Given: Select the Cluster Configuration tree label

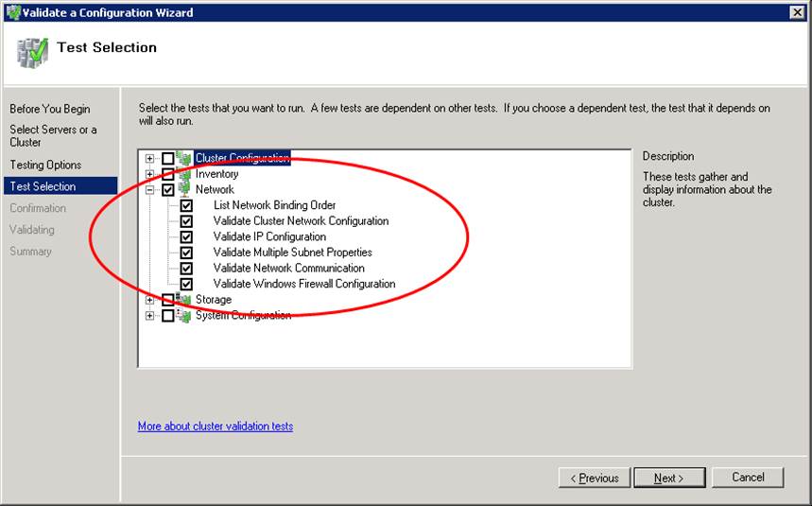Looking at the screenshot, I should click(242, 158).
